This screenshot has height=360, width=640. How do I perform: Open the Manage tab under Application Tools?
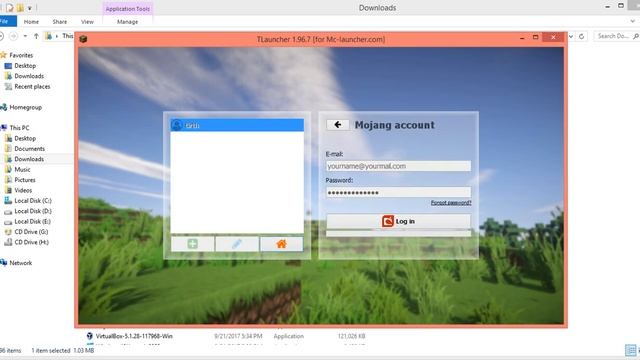(x=127, y=22)
